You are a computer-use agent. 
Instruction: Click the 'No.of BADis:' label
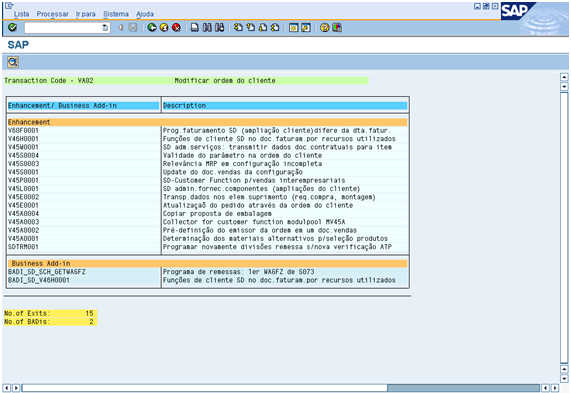[27, 322]
